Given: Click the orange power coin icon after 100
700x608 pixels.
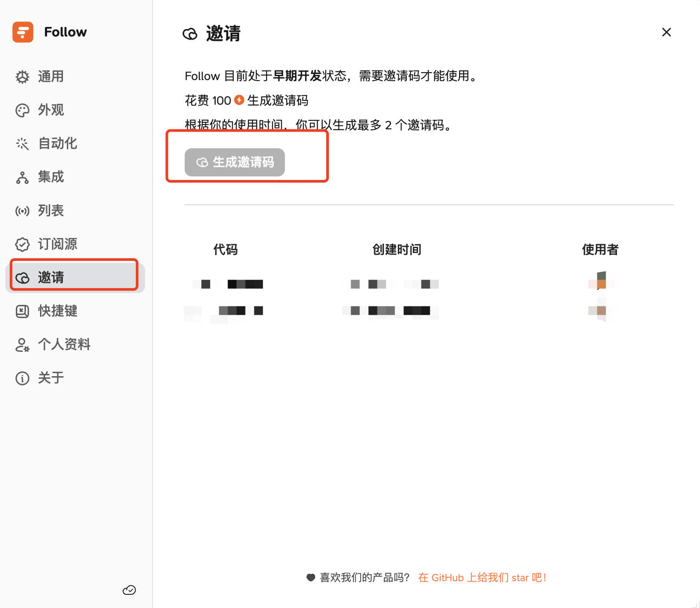Looking at the screenshot, I should point(239,100).
